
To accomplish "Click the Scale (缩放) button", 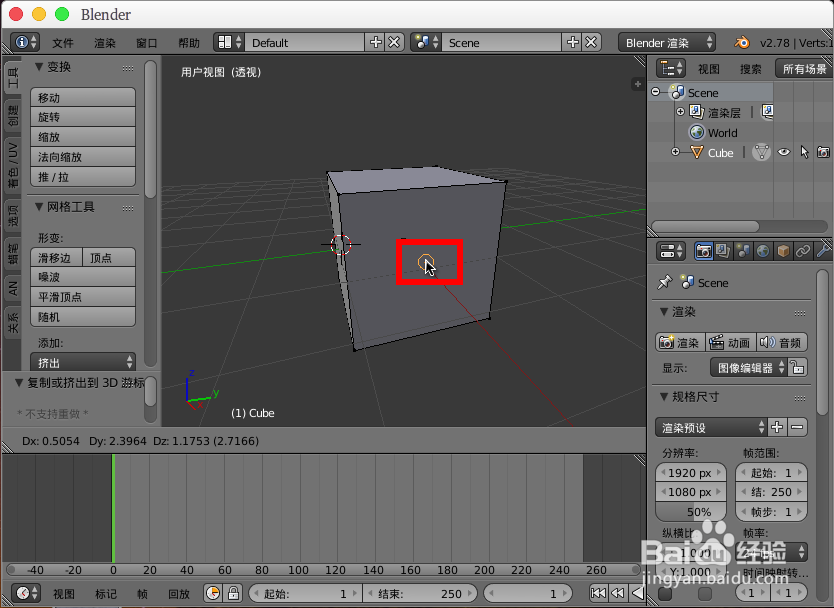I will tap(83, 137).
